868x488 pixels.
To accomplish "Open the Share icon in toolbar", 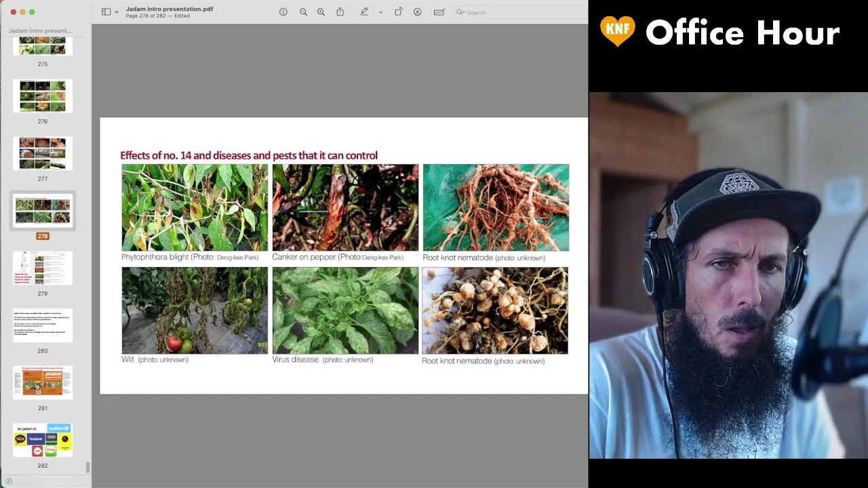I will tap(340, 12).
